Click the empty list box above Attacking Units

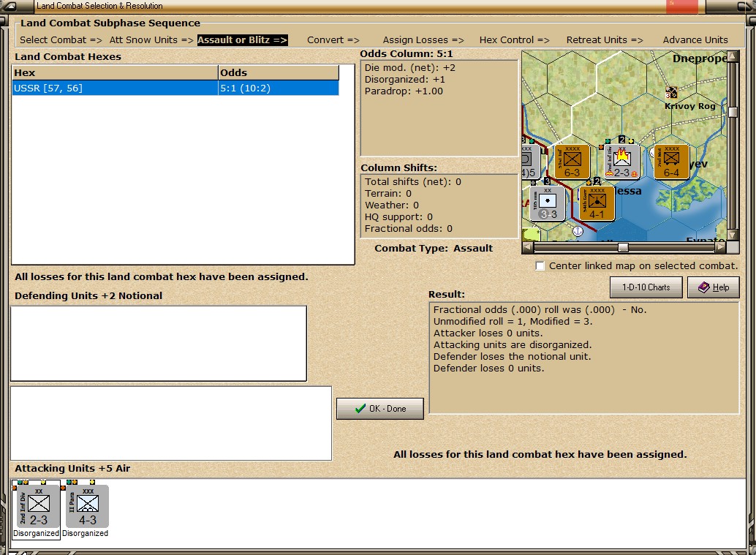171,423
